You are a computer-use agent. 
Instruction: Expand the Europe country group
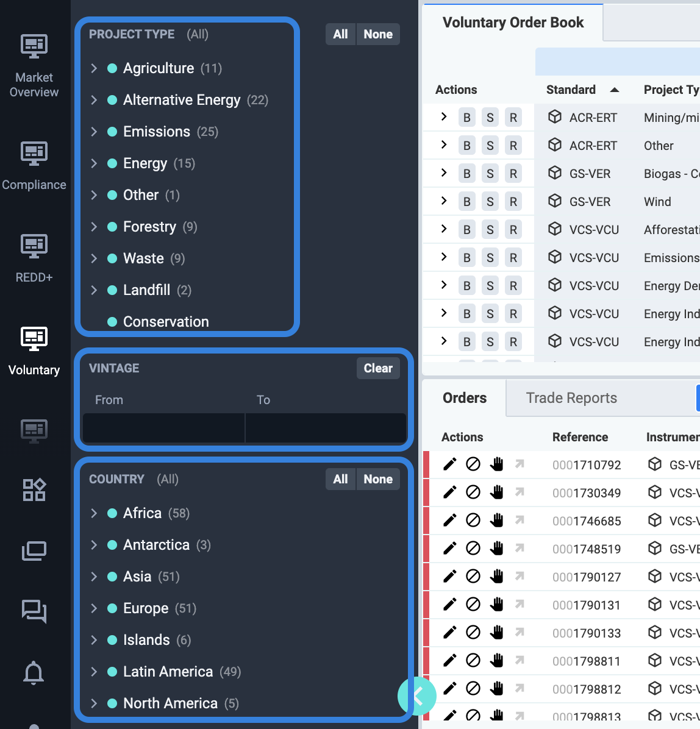pos(94,608)
